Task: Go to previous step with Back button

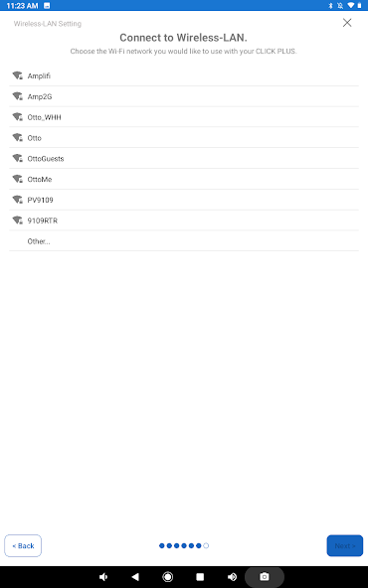Action: click(23, 545)
